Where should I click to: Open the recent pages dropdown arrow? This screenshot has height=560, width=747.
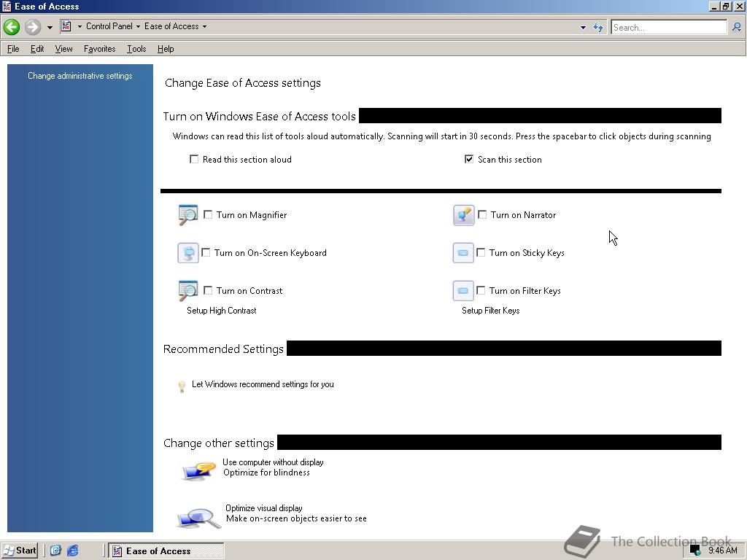(50, 27)
